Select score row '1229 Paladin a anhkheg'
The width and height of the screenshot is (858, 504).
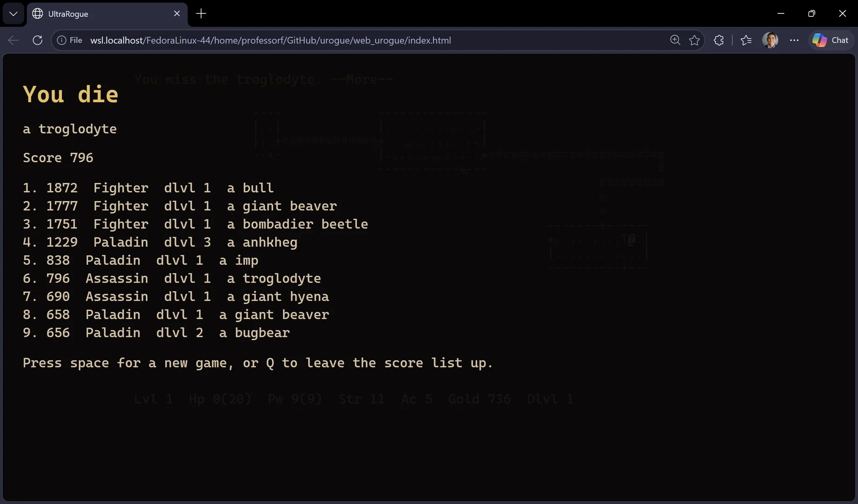(160, 242)
